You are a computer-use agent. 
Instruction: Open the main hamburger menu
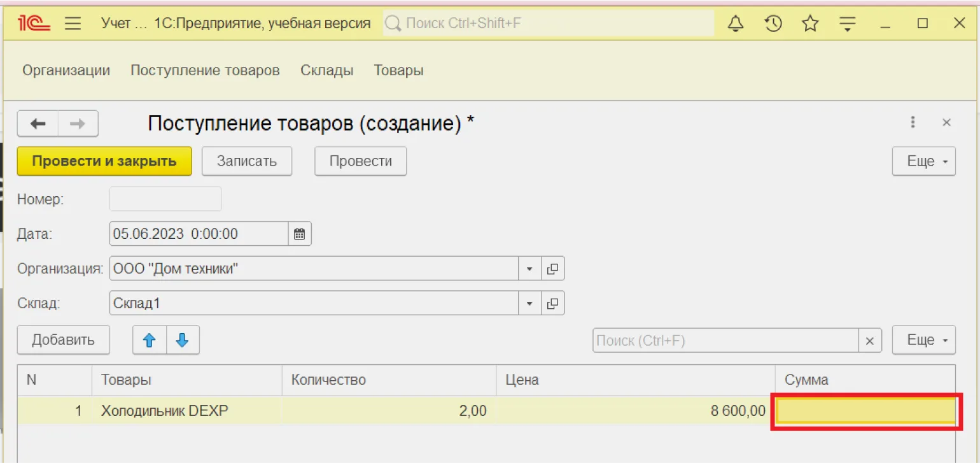point(73,24)
